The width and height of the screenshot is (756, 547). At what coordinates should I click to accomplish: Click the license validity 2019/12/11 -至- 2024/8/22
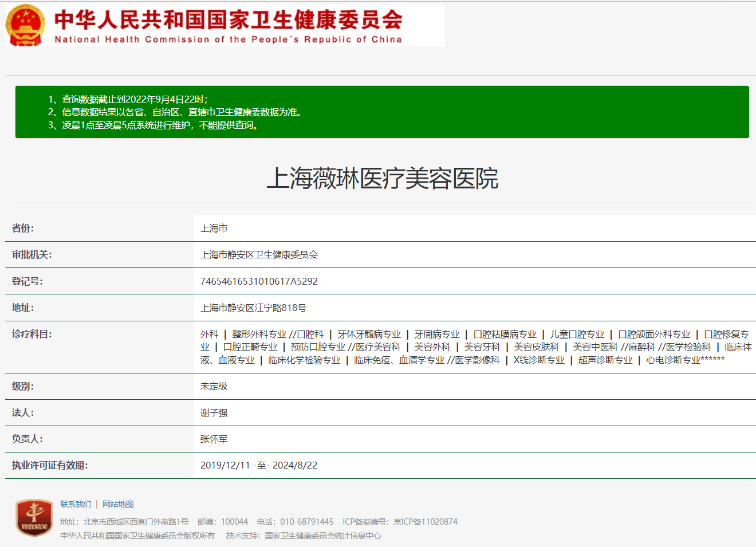click(x=259, y=465)
